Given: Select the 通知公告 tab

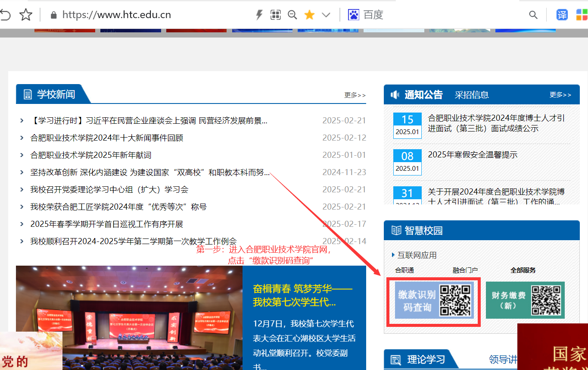Looking at the screenshot, I should (x=423, y=95).
